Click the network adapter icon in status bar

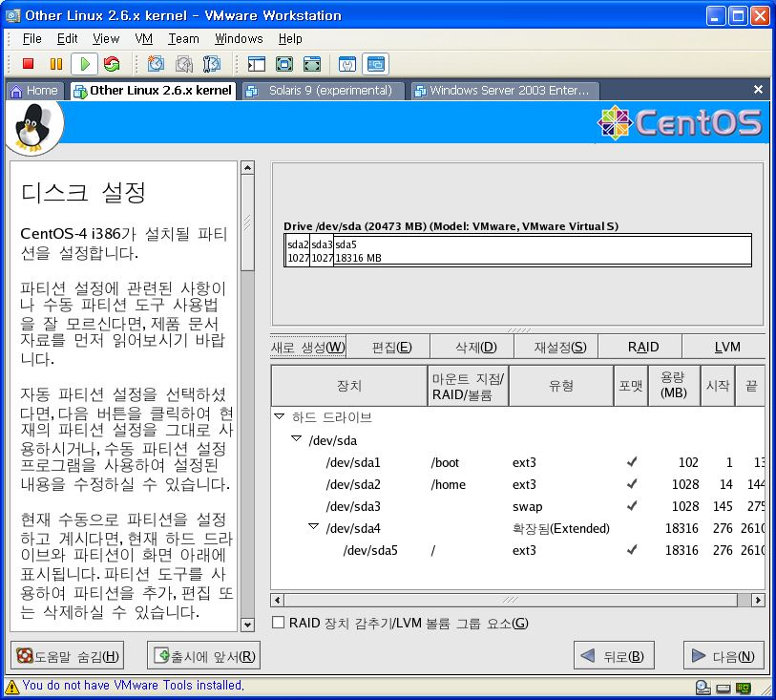click(744, 687)
